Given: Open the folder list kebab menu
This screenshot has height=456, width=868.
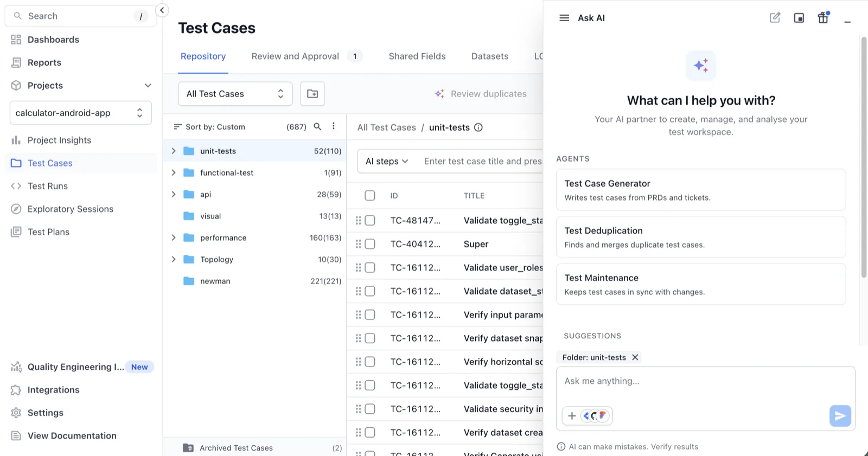Looking at the screenshot, I should [334, 126].
